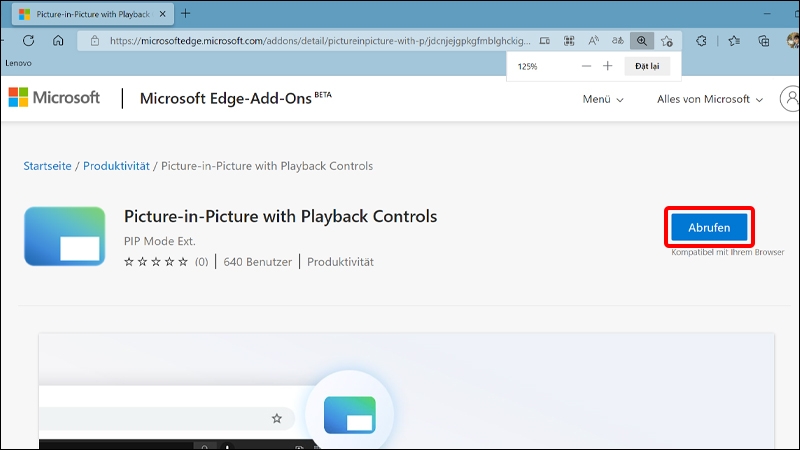Select the Picture-in-Picture with Playback tab
800x450 pixels.
(x=93, y=14)
